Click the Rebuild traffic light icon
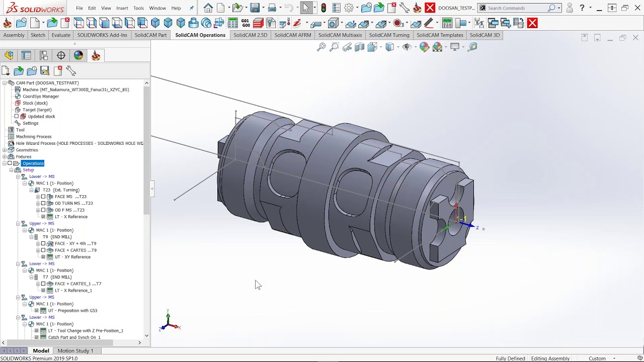The height and width of the screenshot is (362, 644). 324,8
